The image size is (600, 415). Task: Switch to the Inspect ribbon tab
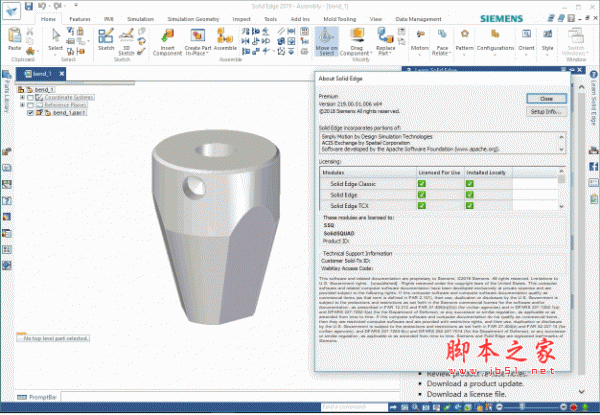(241, 19)
